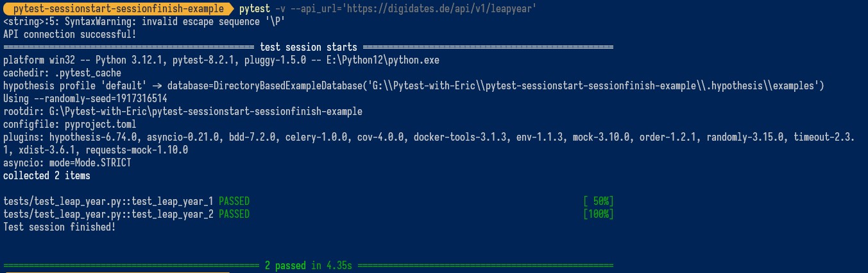Click the pytest command word
Image resolution: width=868 pixels, height=273 pixels.
pyautogui.click(x=254, y=9)
